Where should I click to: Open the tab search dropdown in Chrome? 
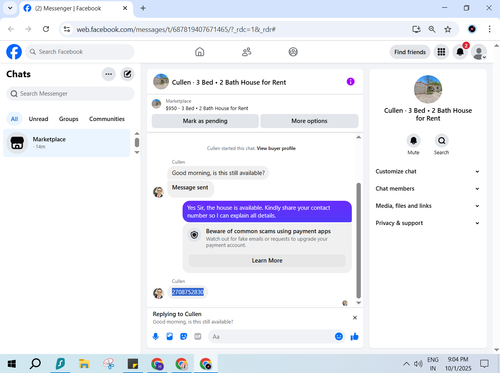pyautogui.click(x=10, y=8)
